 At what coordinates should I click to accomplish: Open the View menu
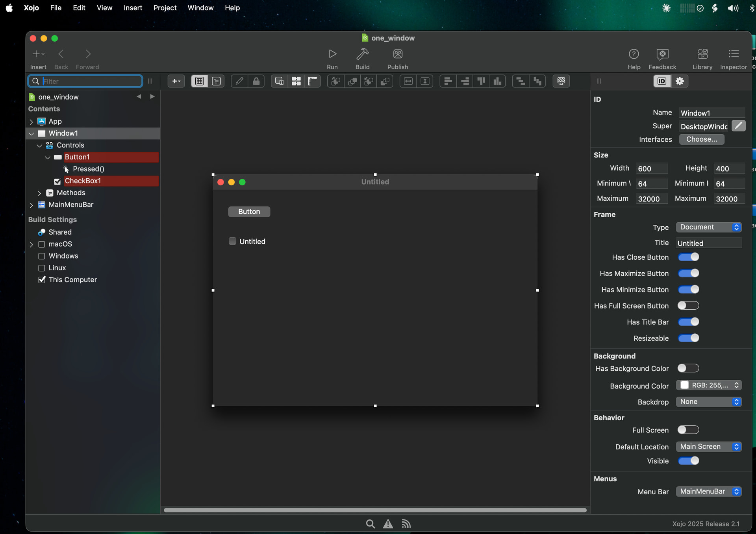tap(104, 8)
